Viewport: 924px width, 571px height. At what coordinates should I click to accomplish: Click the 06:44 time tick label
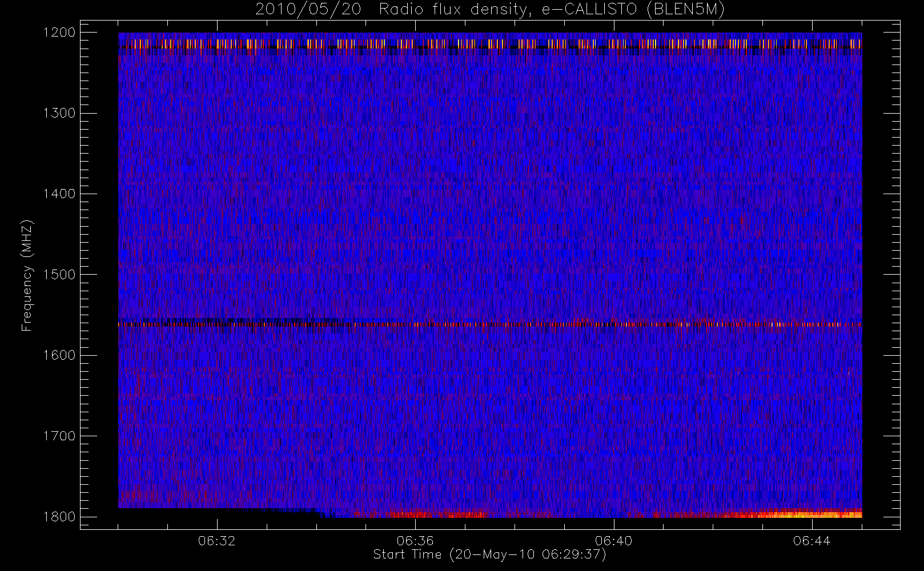point(811,541)
